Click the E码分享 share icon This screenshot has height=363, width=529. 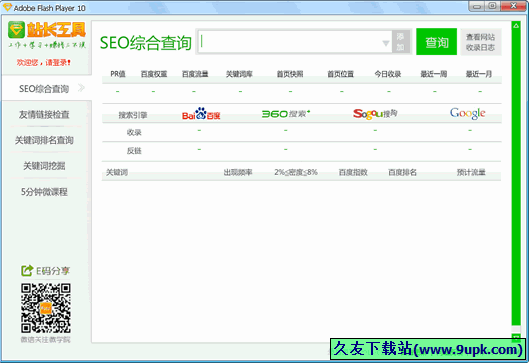click(x=27, y=271)
